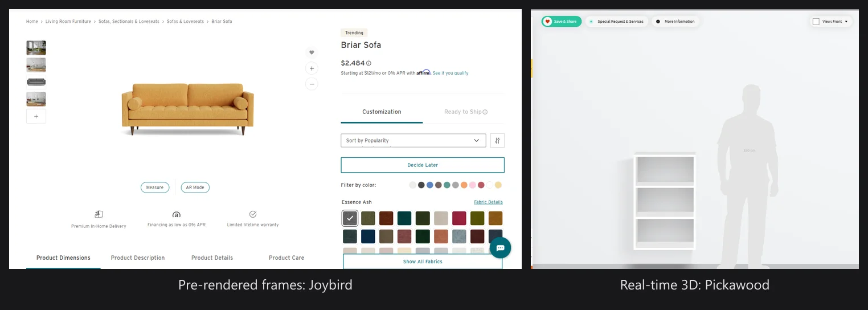Select the navy blue fabric swatch in second row

click(x=368, y=236)
